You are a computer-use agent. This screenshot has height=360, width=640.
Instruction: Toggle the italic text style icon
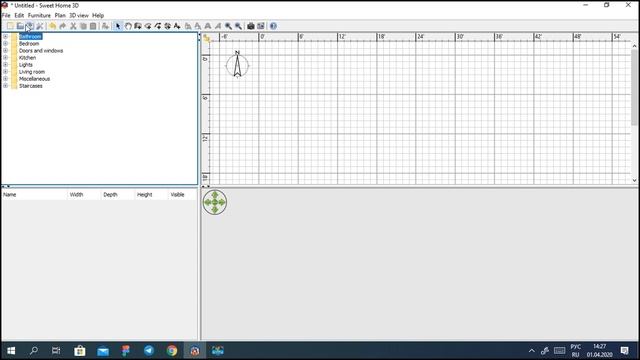[218, 26]
